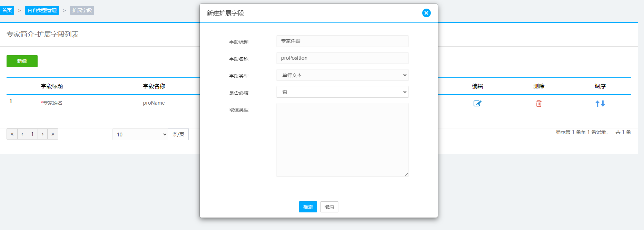Image resolution: width=644 pixels, height=230 pixels.
Task: Go to the previous page
Action: click(x=22, y=134)
